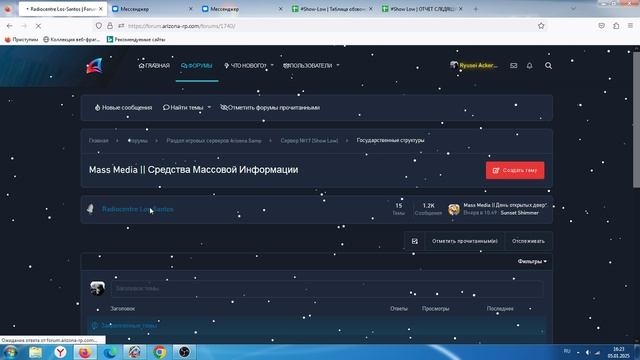This screenshot has width=640, height=360.
Task: Open the Сервер №17 Show Low breadcrumb
Action: click(x=309, y=140)
